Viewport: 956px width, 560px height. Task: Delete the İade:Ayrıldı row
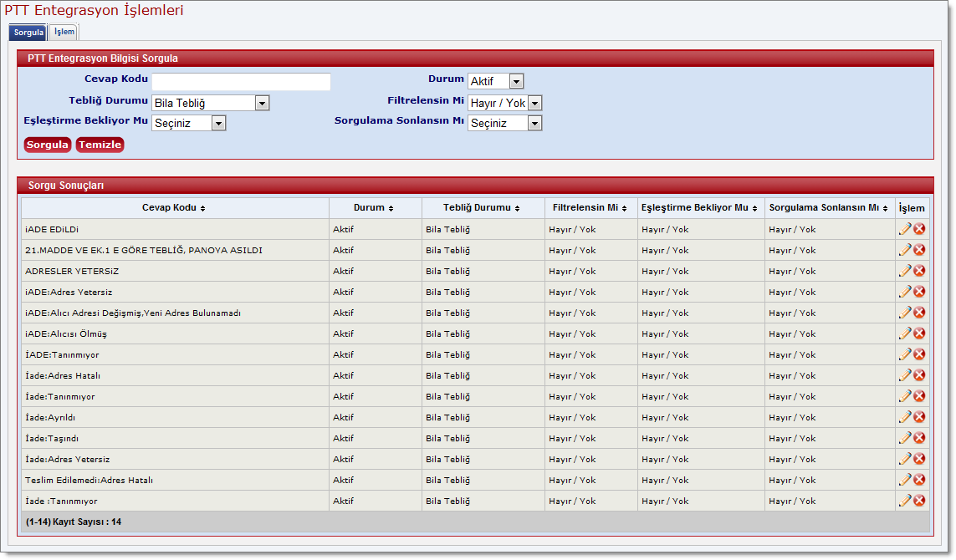click(919, 417)
